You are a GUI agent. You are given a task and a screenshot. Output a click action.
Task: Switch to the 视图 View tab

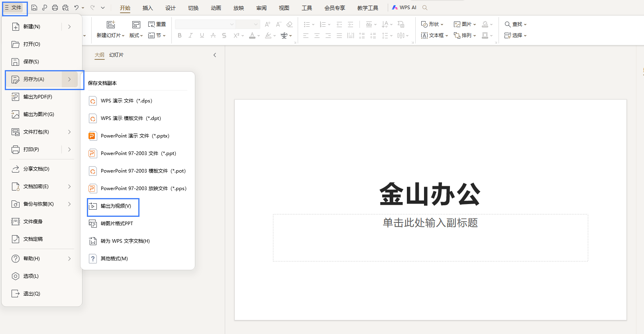tap(284, 8)
